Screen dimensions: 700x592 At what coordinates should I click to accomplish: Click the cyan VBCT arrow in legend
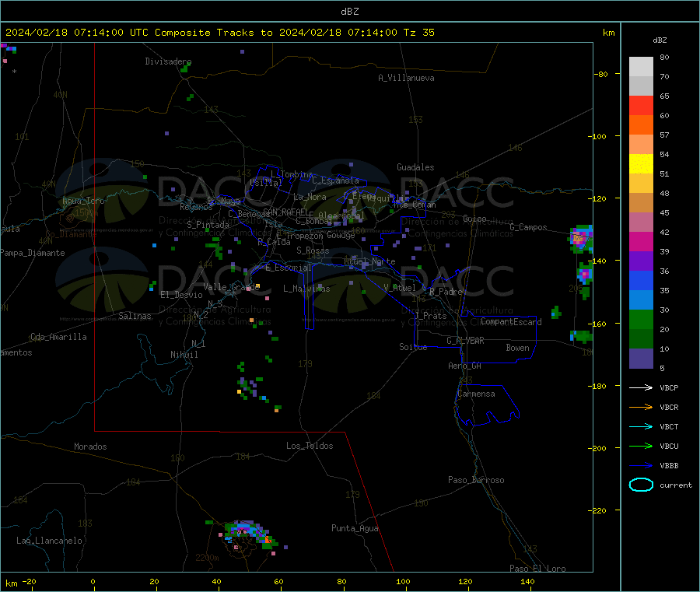[641, 426]
